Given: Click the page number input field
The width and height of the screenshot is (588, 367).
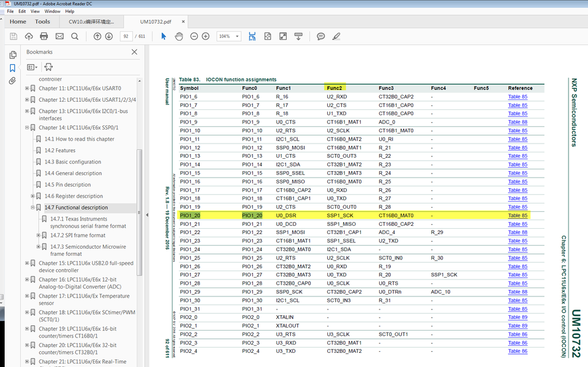Looking at the screenshot, I should [125, 36].
